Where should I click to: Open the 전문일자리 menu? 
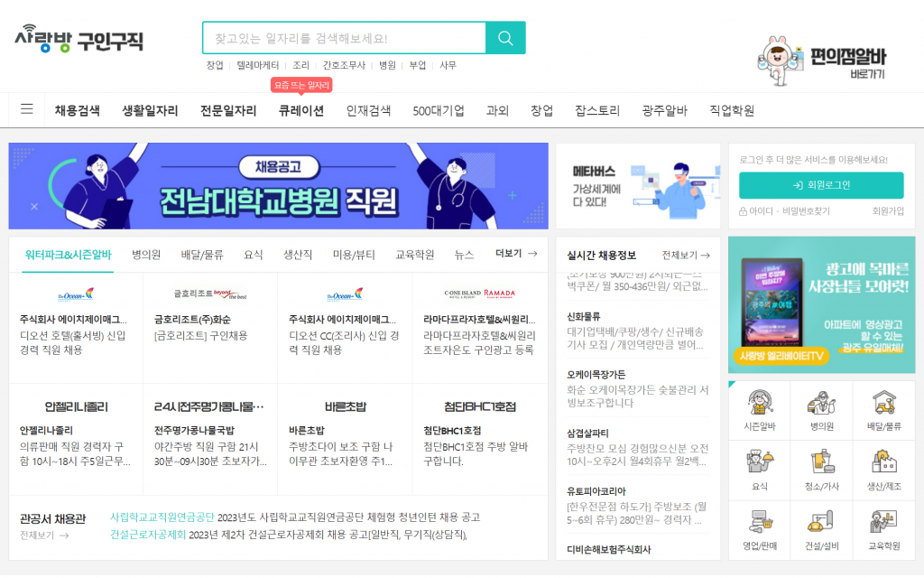coord(228,110)
